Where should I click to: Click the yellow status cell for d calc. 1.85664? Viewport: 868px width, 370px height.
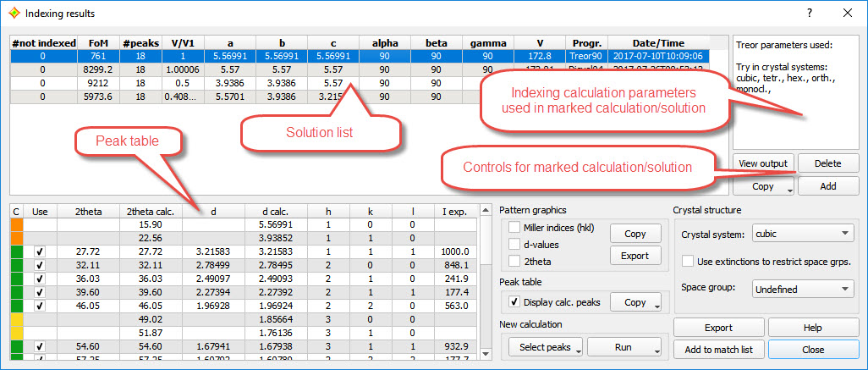[x=16, y=319]
